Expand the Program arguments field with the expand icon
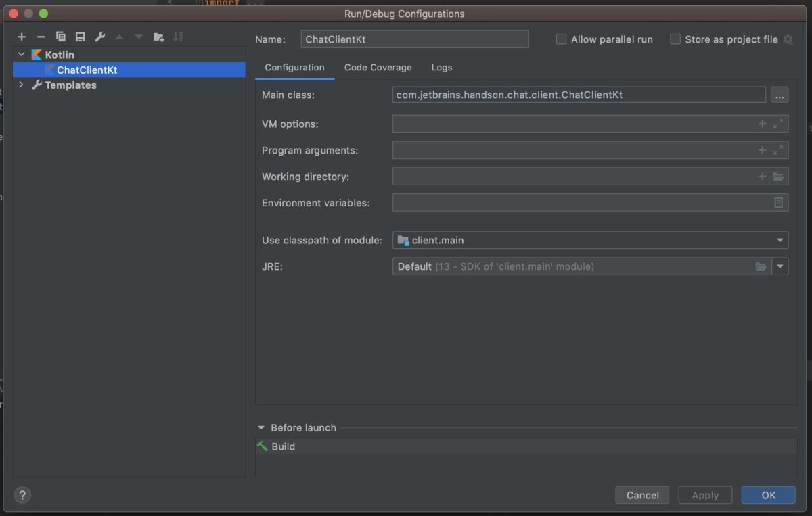Screen dimensions: 812x516 pyautogui.click(x=778, y=150)
